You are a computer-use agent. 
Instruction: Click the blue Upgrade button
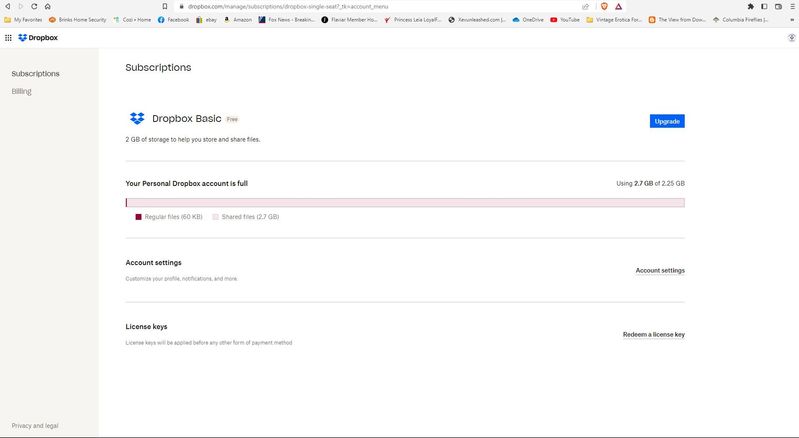pyautogui.click(x=667, y=121)
